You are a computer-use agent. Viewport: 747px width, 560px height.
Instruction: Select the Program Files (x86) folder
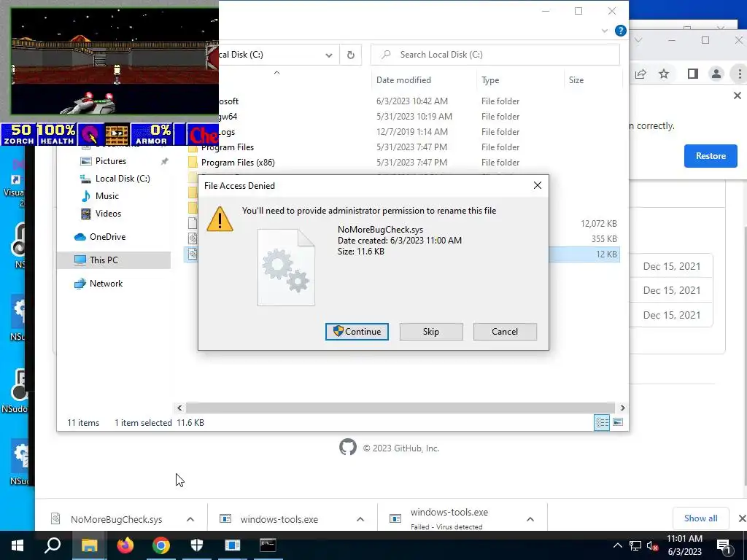[x=238, y=163]
